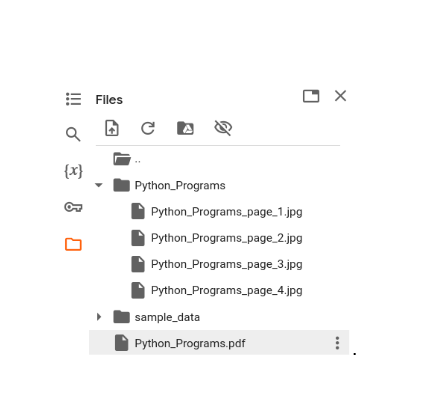
Task: Mount Google Drive folder icon
Action: (185, 128)
